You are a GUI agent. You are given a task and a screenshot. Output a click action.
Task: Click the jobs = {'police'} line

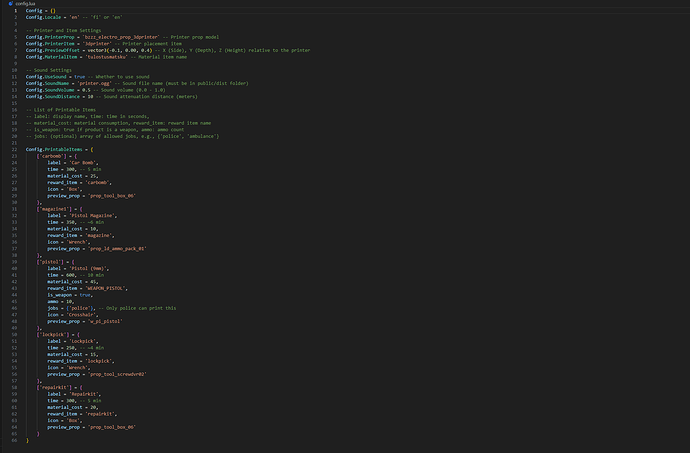pyautogui.click(x=112, y=308)
